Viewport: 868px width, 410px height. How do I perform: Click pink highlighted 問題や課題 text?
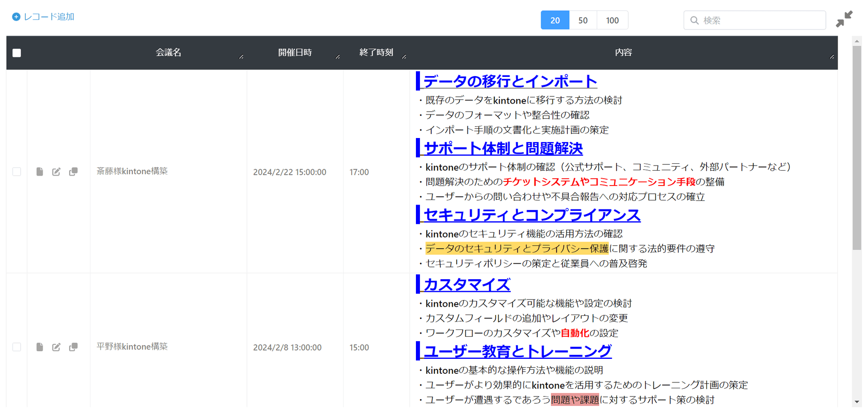(x=575, y=400)
